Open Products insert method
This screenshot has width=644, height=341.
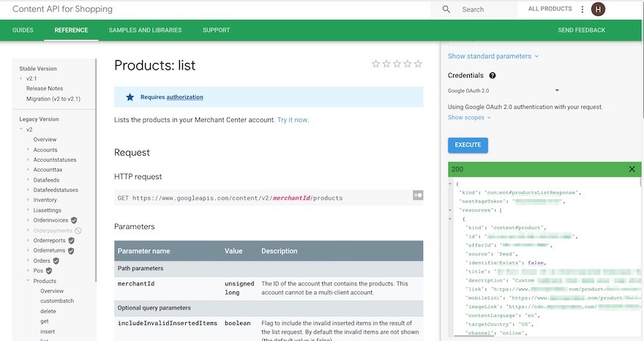pyautogui.click(x=48, y=331)
